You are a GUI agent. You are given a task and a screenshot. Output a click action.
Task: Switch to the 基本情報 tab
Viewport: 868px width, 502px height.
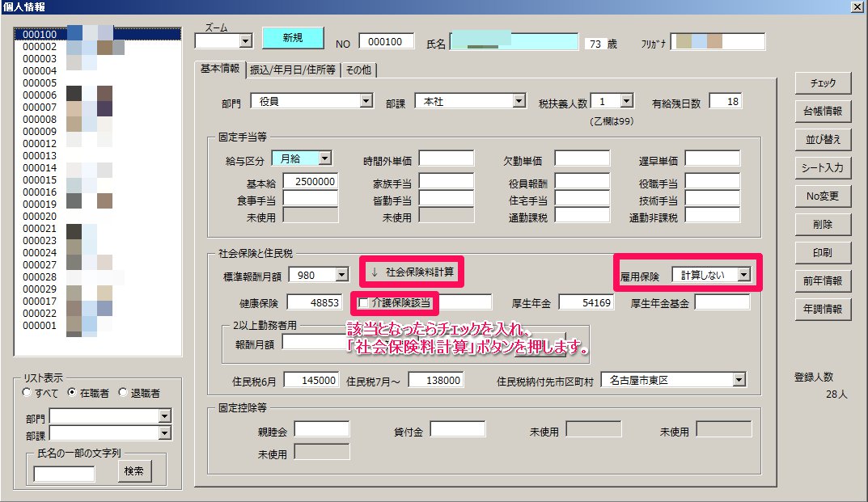point(220,69)
